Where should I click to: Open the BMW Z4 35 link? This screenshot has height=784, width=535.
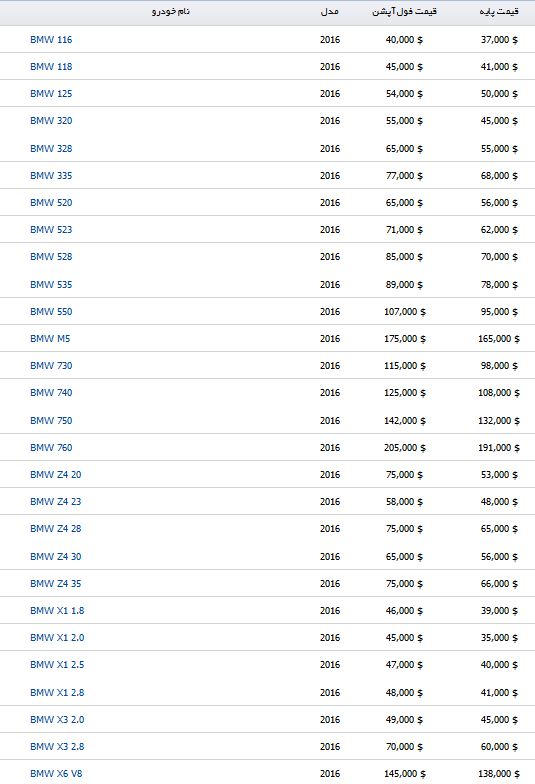(x=56, y=584)
